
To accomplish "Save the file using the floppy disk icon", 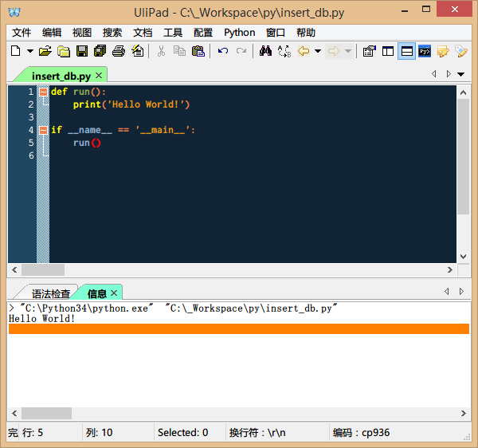I will (81, 51).
